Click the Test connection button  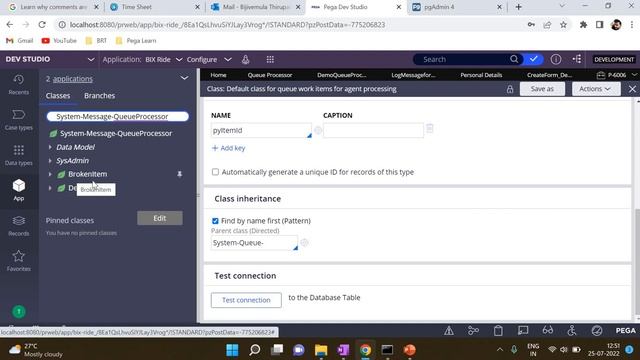pyautogui.click(x=246, y=300)
